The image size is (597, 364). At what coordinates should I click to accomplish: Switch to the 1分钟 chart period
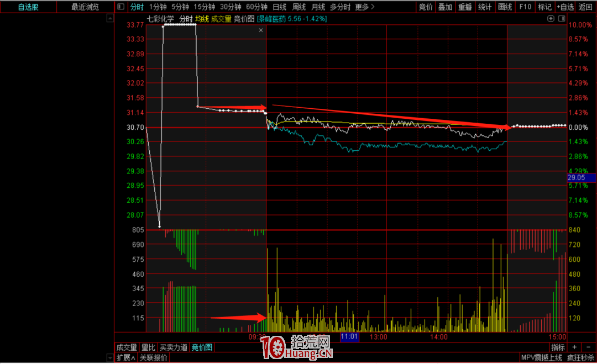click(x=158, y=7)
